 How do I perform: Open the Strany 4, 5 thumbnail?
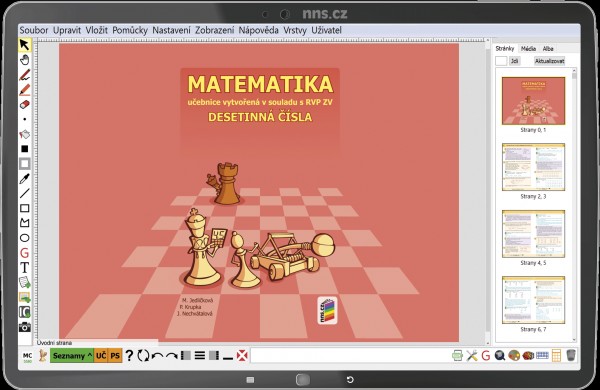pos(533,233)
